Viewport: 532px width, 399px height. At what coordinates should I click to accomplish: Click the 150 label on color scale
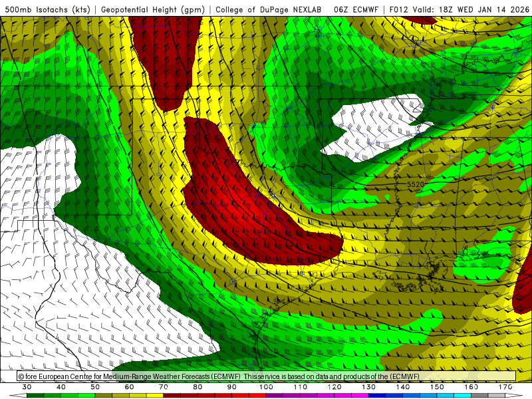pyautogui.click(x=437, y=387)
